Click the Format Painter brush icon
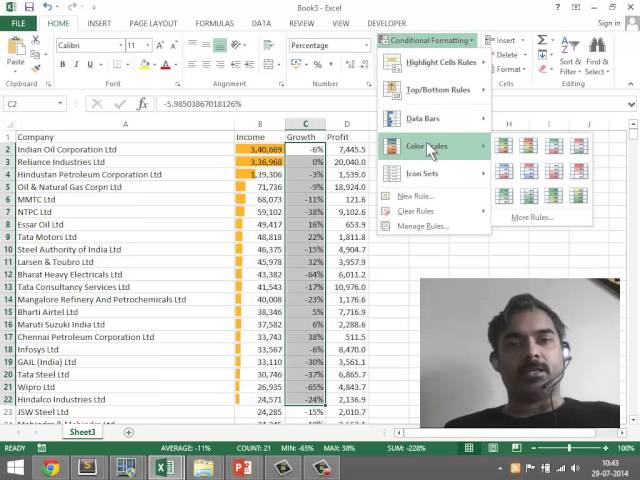 pyautogui.click(x=36, y=68)
